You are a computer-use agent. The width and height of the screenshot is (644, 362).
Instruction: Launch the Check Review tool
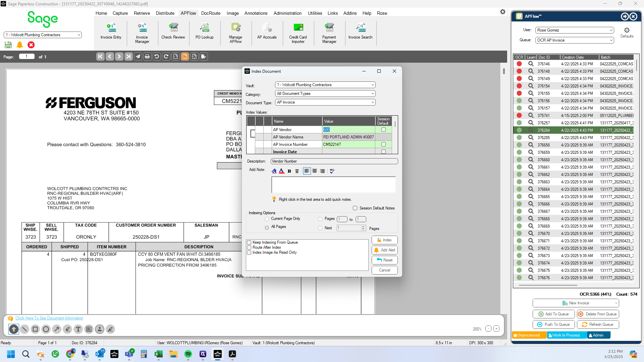coord(173,32)
